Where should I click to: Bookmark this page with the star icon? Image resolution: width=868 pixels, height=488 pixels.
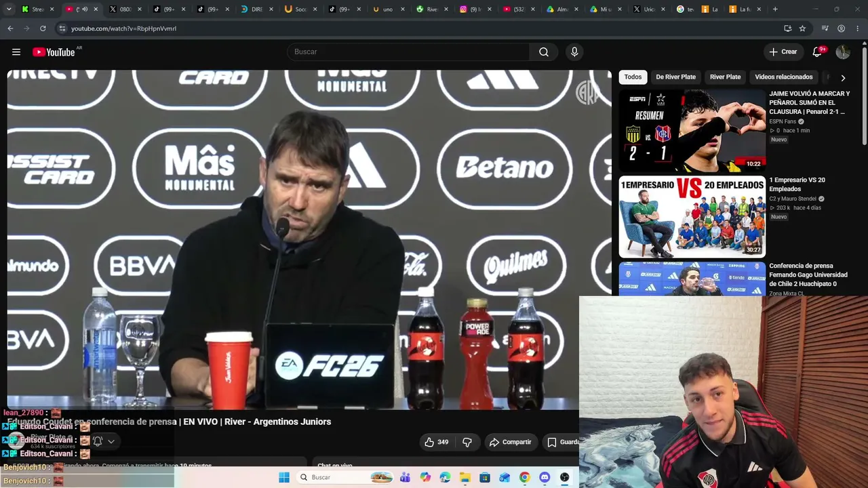point(802,28)
